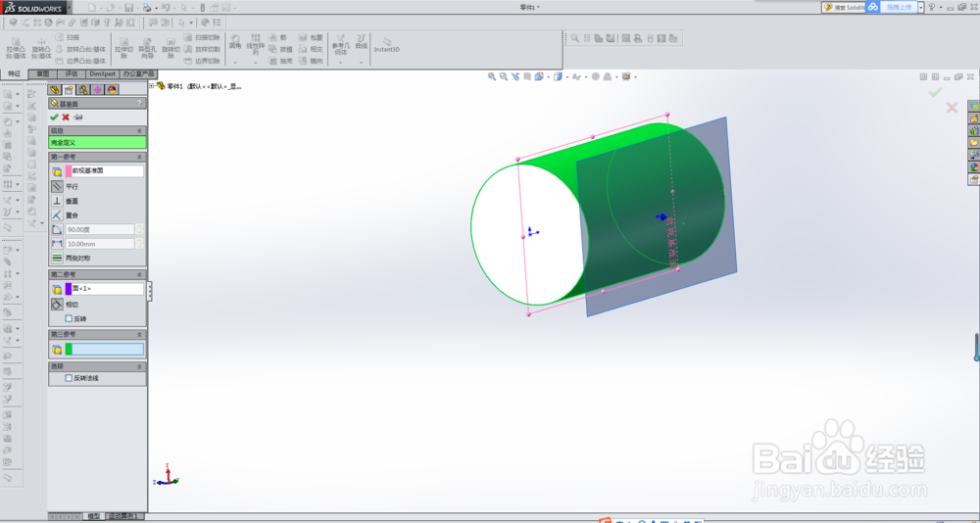This screenshot has width=980, height=523.
Task: Confirm the plane with the green checkmark in panel
Action: 54,117
